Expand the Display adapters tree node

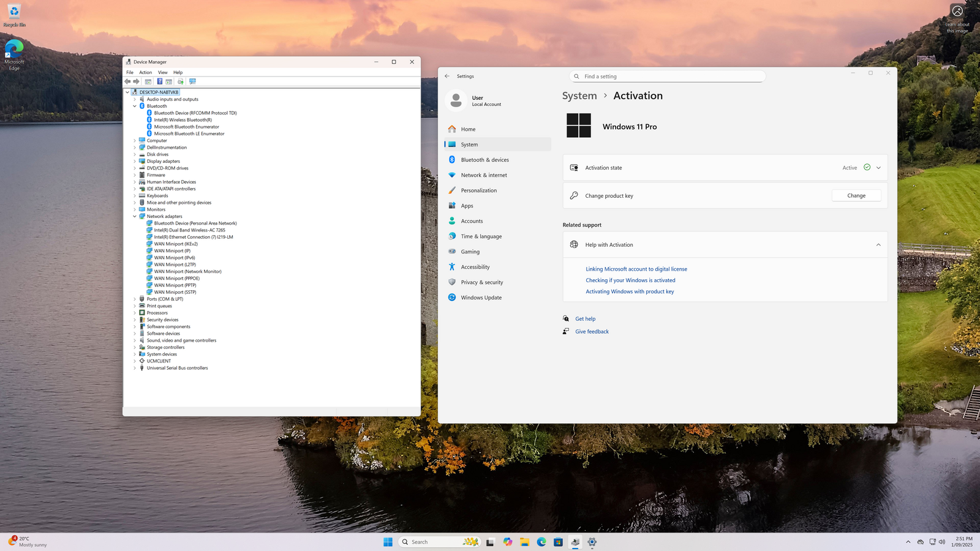[135, 161]
